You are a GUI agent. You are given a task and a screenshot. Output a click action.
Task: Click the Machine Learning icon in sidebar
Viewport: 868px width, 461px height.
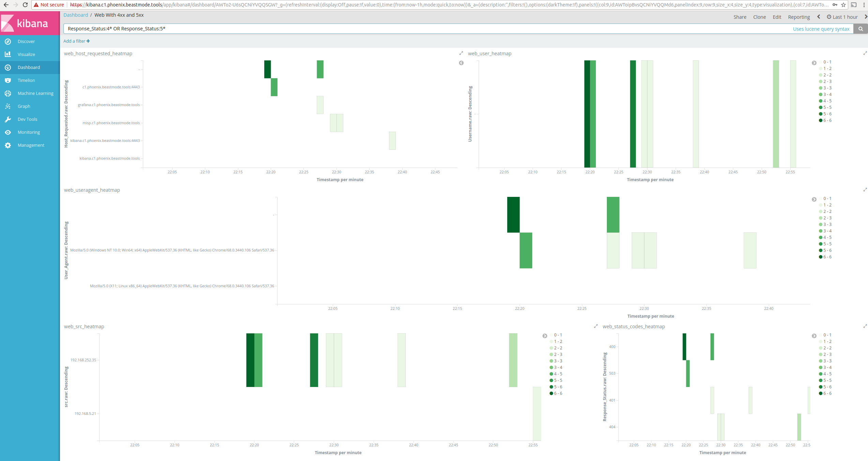(x=8, y=93)
